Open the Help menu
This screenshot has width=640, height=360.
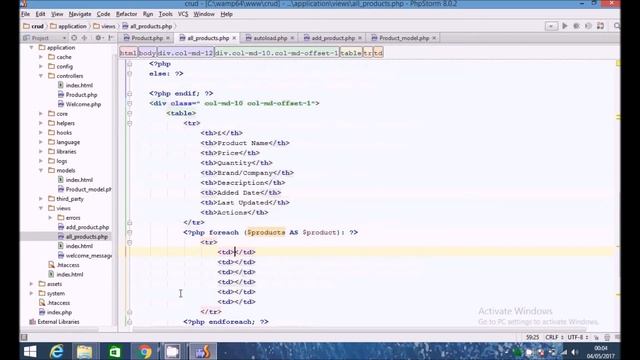click(x=227, y=14)
